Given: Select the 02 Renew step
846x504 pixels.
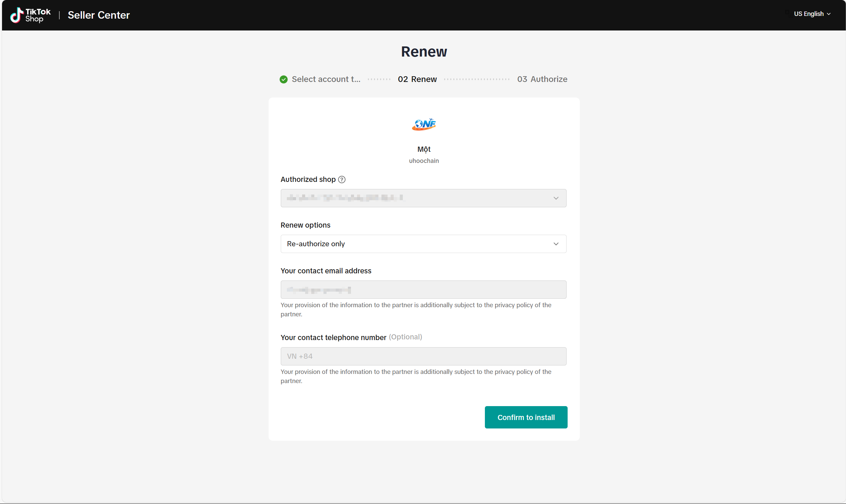Looking at the screenshot, I should tap(417, 79).
